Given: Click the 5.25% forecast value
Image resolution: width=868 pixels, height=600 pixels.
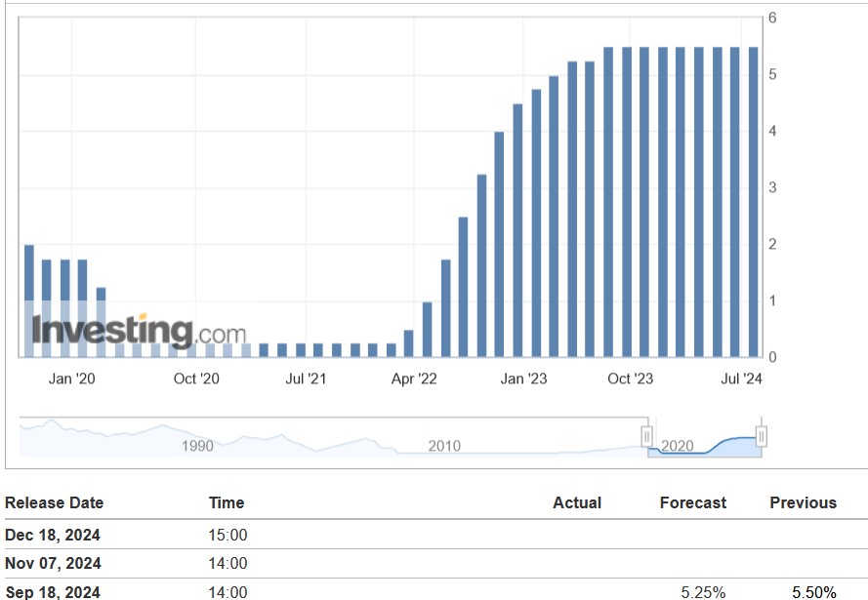Looking at the screenshot, I should pyautogui.click(x=703, y=592).
